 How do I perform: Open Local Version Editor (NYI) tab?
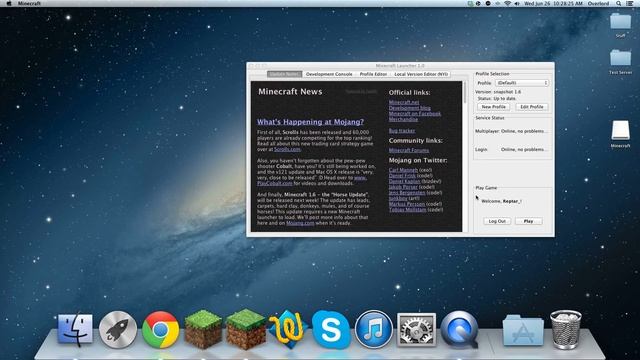[421, 74]
